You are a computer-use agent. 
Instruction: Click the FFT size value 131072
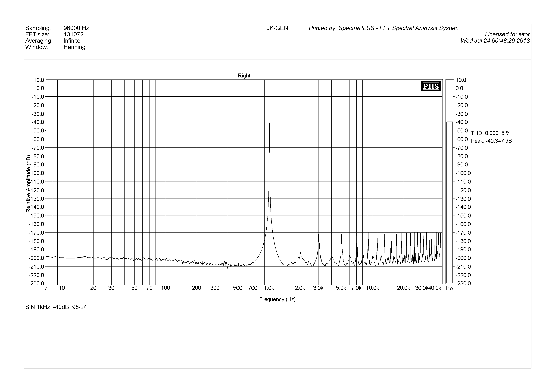73,34
